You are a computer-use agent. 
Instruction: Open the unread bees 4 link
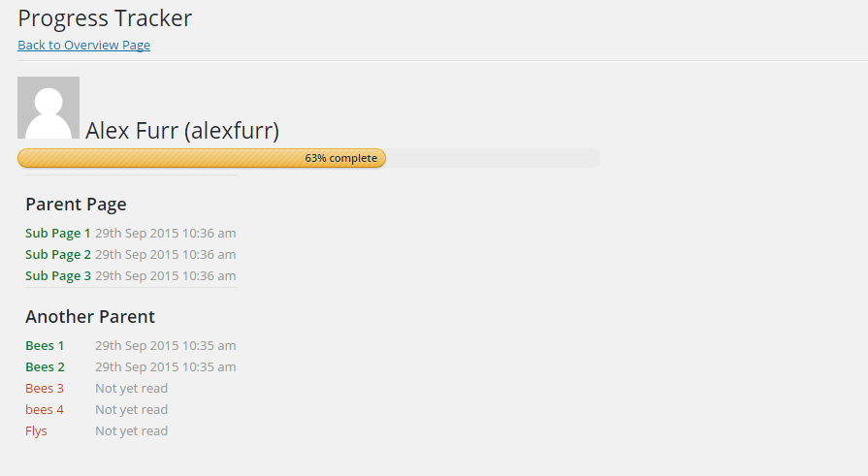pos(45,409)
